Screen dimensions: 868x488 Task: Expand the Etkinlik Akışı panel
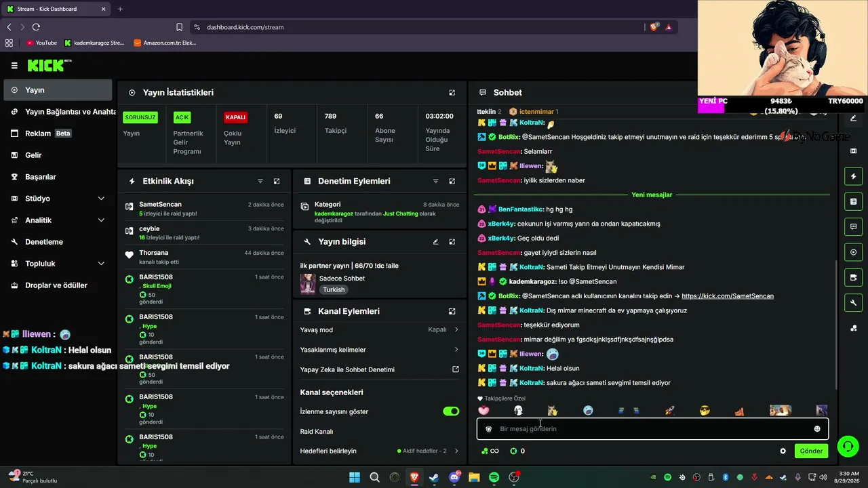[277, 182]
